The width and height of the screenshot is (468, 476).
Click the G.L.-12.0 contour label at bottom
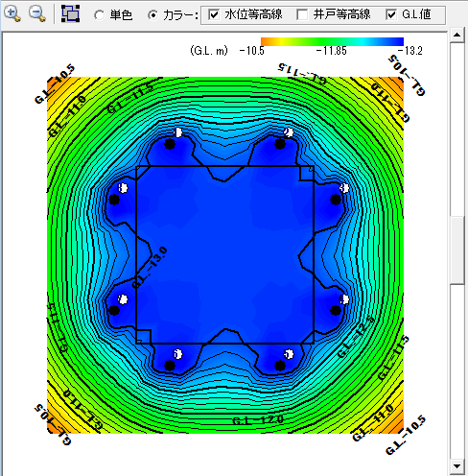pyautogui.click(x=258, y=420)
